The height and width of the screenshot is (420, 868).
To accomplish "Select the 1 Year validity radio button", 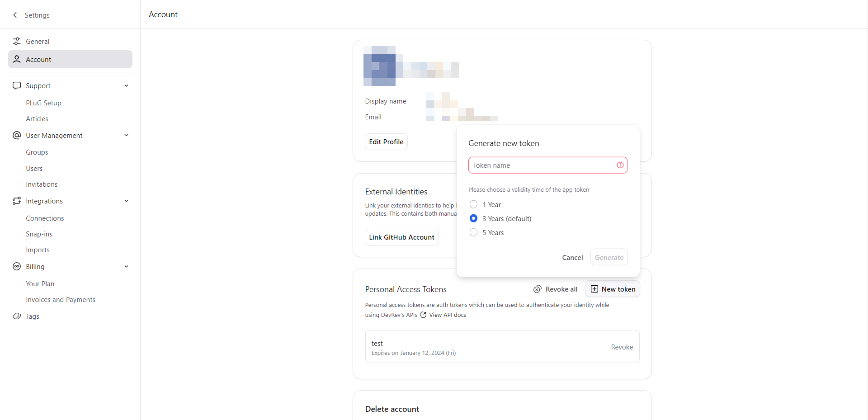I will 474,204.
